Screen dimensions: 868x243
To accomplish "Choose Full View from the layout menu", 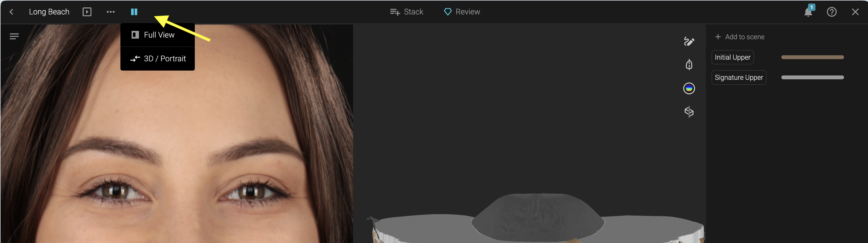I will point(158,35).
